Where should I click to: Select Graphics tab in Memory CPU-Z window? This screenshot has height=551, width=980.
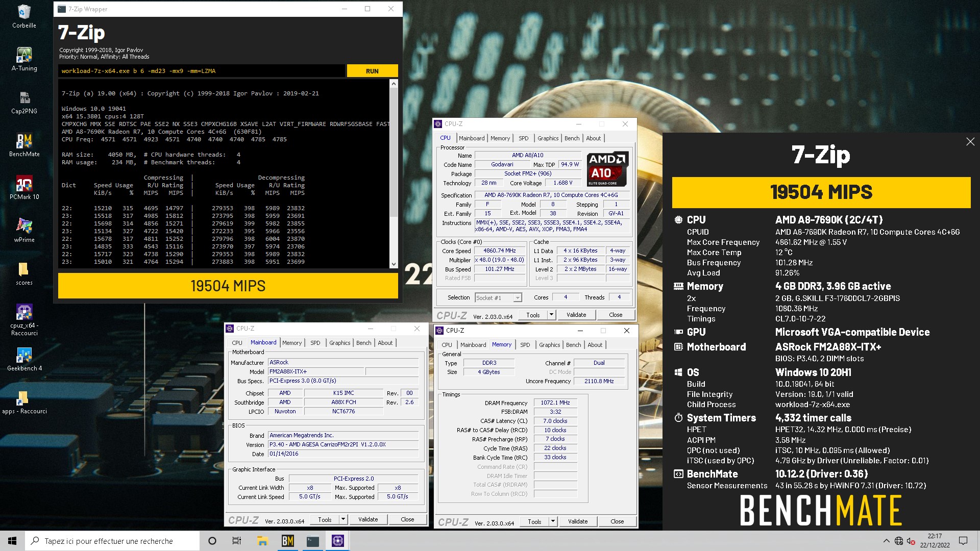tap(550, 345)
